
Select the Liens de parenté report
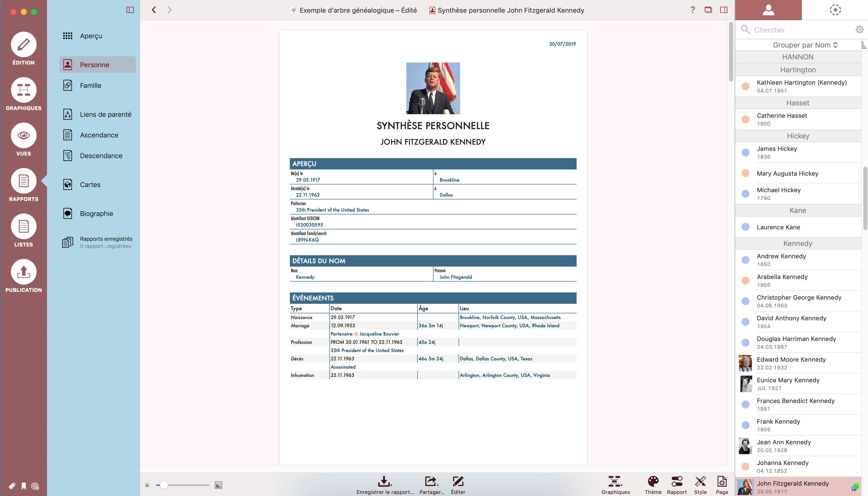click(x=97, y=114)
